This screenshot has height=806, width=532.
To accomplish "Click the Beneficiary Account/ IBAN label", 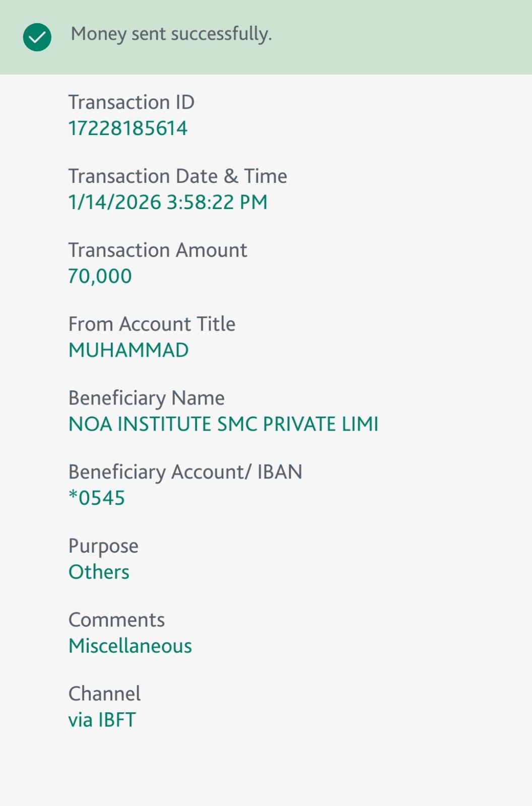I will pyautogui.click(x=185, y=472).
